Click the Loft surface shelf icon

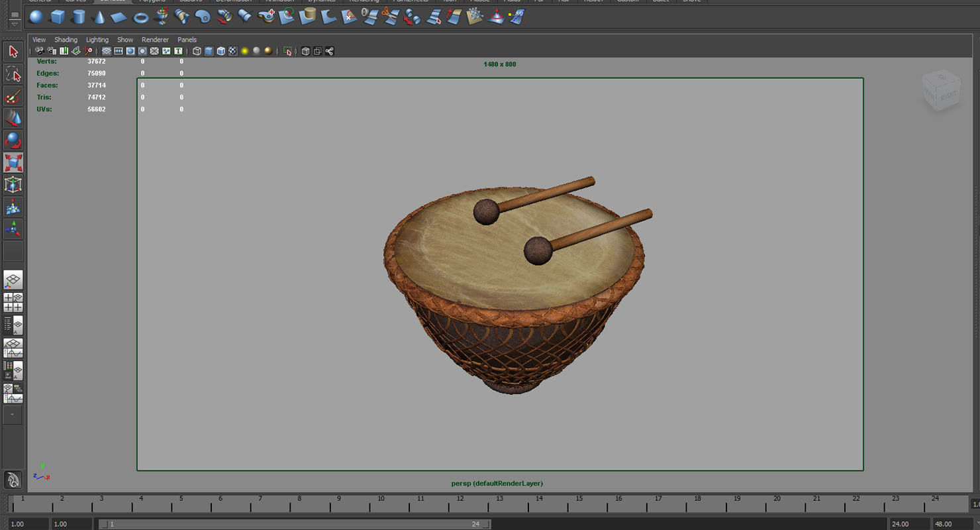click(x=182, y=17)
